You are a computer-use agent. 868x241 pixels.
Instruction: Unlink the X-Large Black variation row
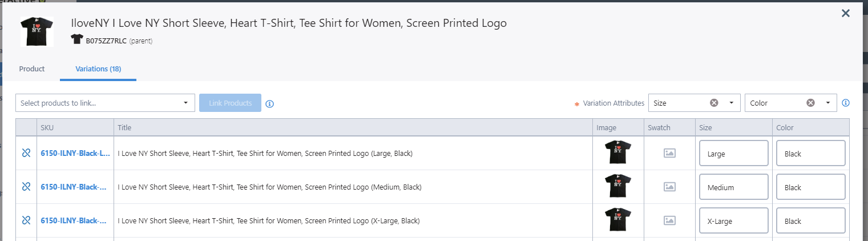click(26, 220)
